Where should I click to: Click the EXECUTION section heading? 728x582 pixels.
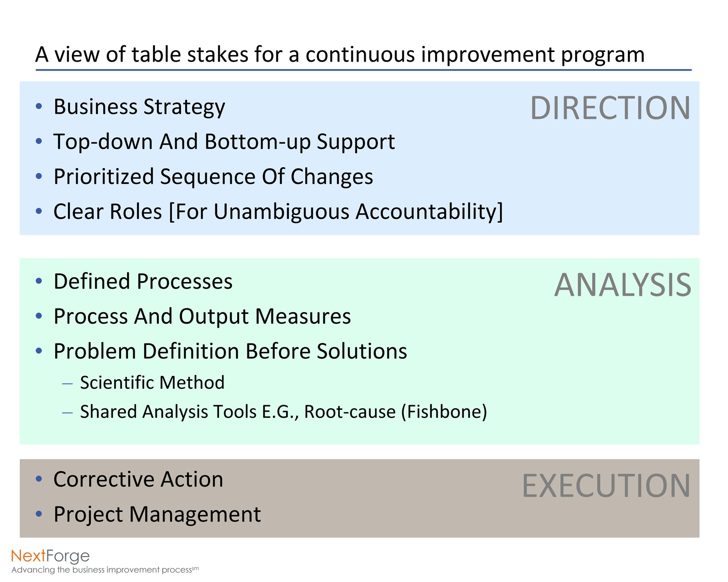point(606,485)
